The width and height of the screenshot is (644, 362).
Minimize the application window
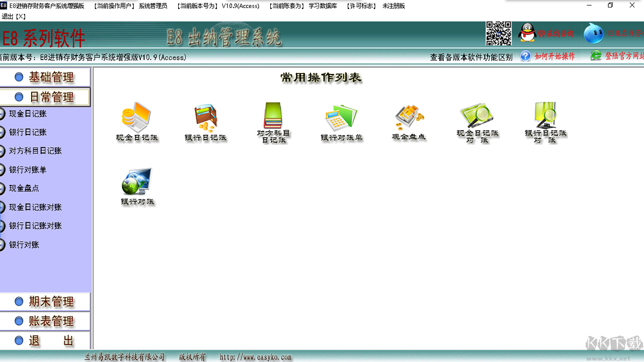(589, 6)
